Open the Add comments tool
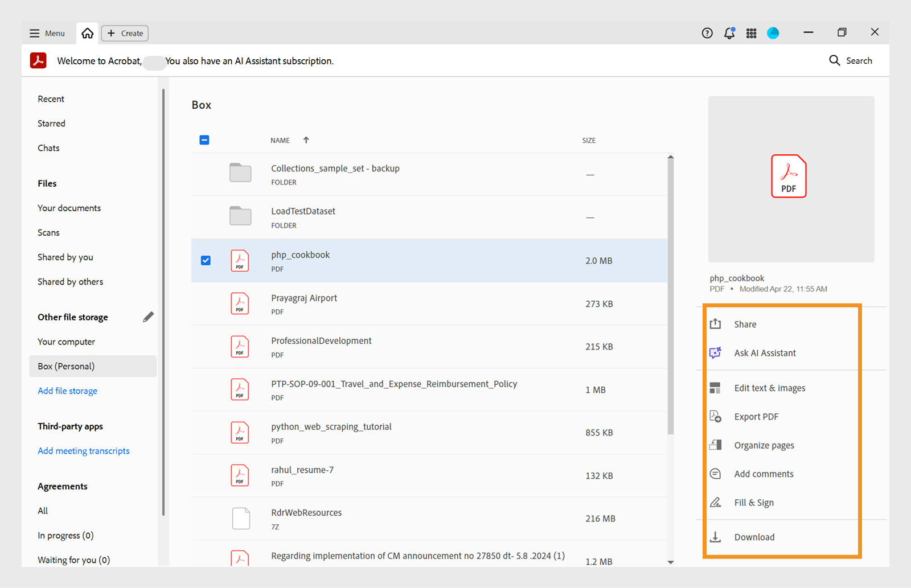 [x=764, y=473]
